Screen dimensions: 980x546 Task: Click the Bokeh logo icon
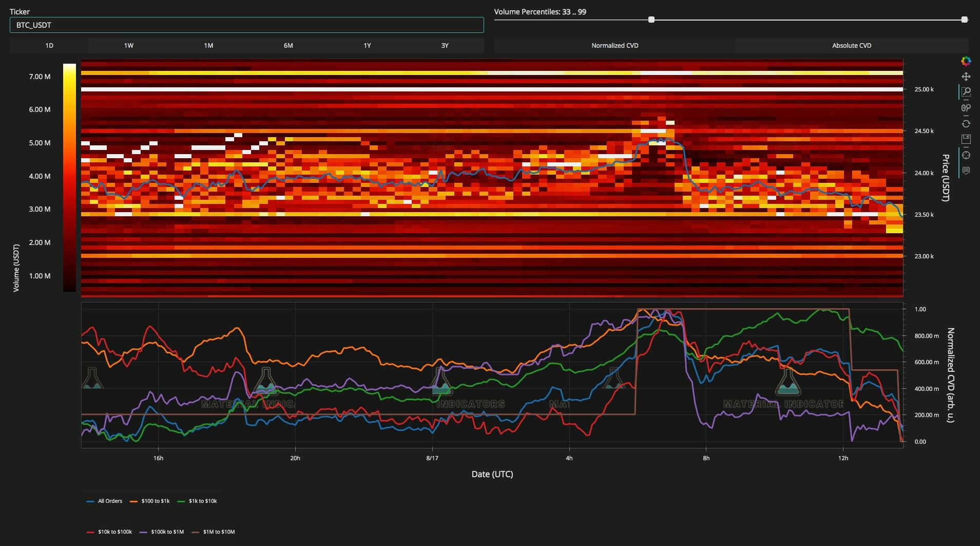(x=966, y=61)
